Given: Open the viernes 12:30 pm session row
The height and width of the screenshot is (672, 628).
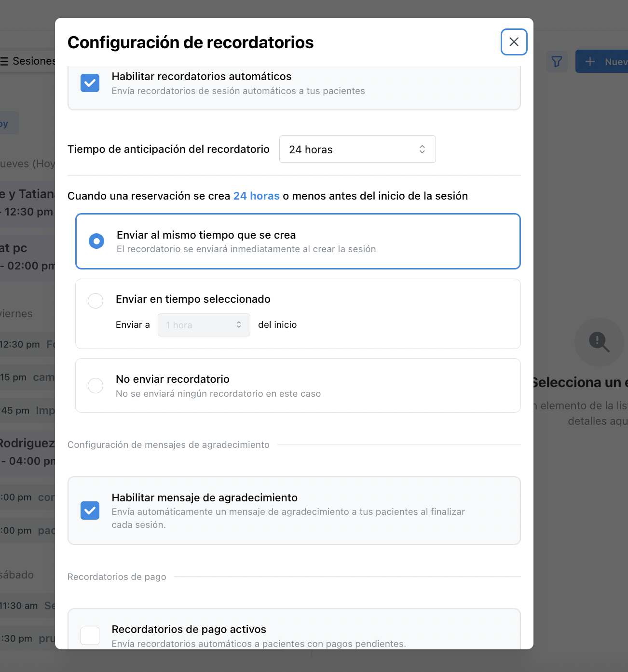Looking at the screenshot, I should click(27, 344).
